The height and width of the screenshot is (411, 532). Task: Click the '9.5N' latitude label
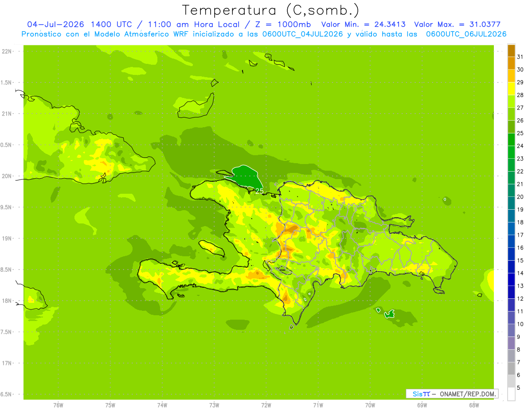[6, 207]
